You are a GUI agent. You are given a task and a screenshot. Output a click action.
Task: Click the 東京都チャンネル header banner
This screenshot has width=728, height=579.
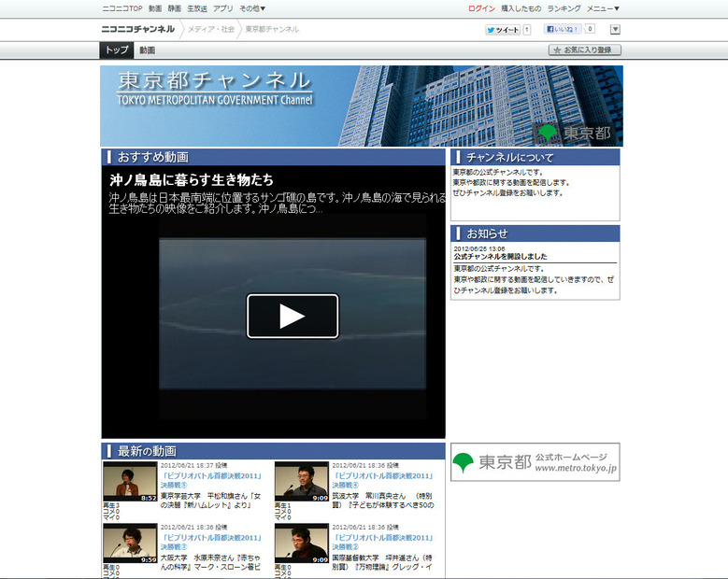[361, 106]
